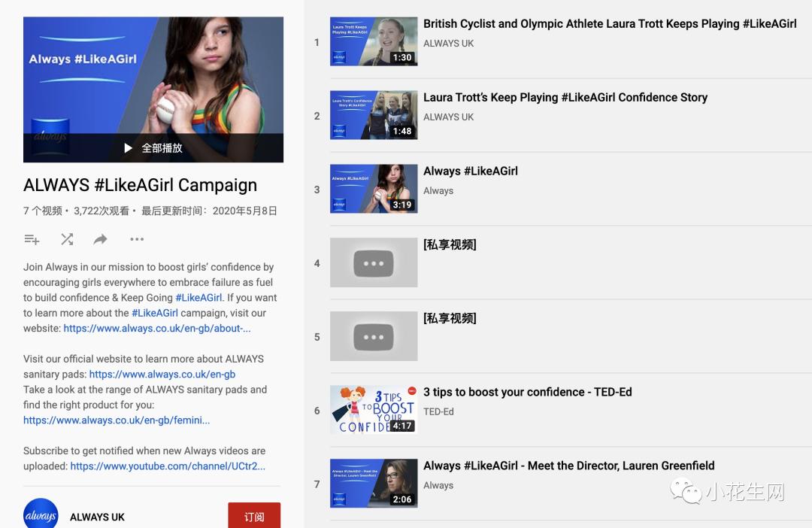Click ALWAYS UK under video 2
The height and width of the screenshot is (528, 812).
point(448,117)
